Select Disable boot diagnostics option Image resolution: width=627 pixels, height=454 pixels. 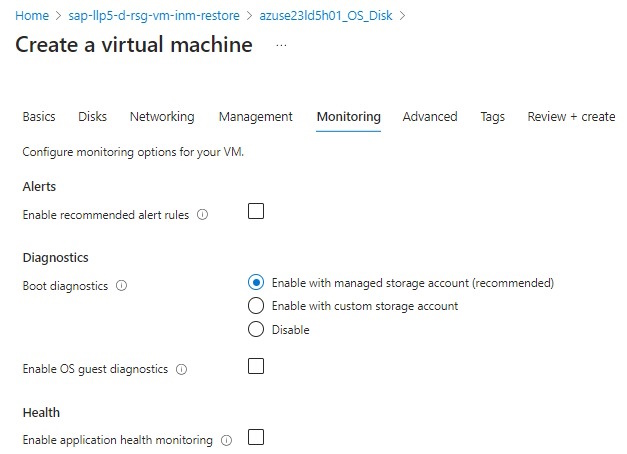[x=256, y=329]
